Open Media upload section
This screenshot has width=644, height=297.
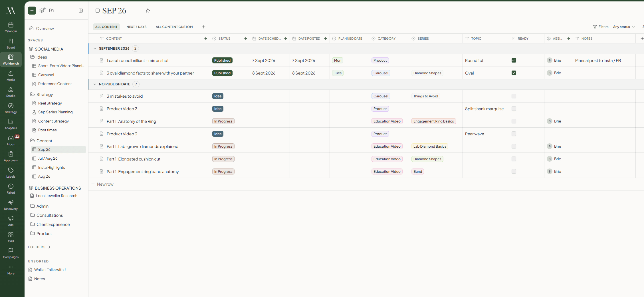pyautogui.click(x=11, y=76)
